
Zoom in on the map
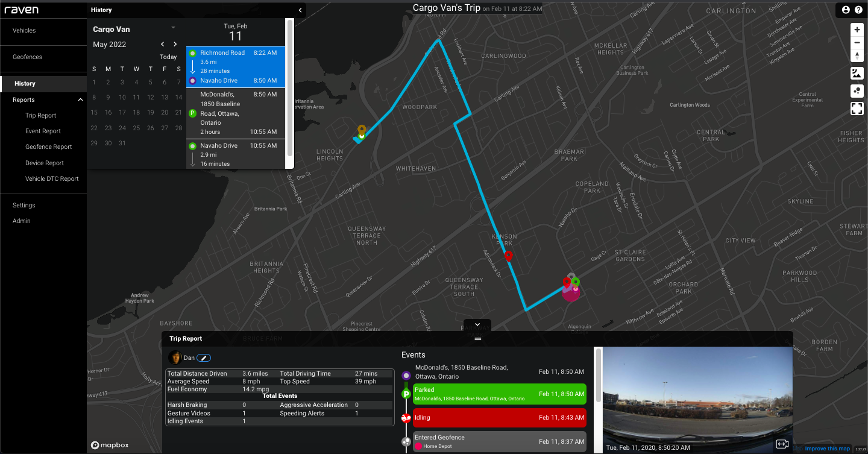[857, 30]
